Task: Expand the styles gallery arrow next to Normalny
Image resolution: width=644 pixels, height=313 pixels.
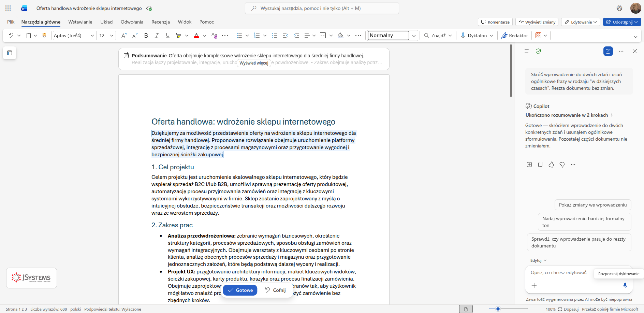Action: click(x=414, y=35)
